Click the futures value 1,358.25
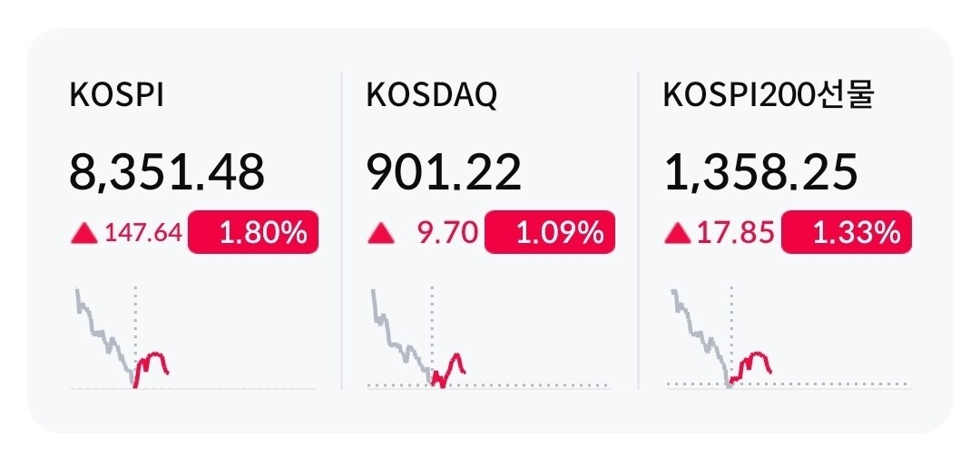980x456 pixels. 760,174
